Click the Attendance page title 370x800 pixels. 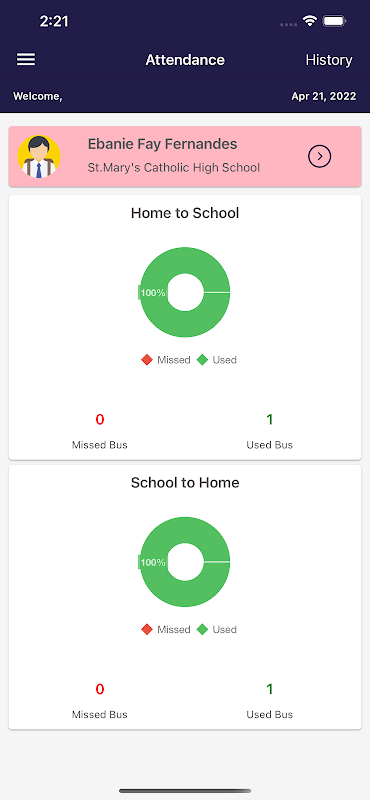coord(185,60)
